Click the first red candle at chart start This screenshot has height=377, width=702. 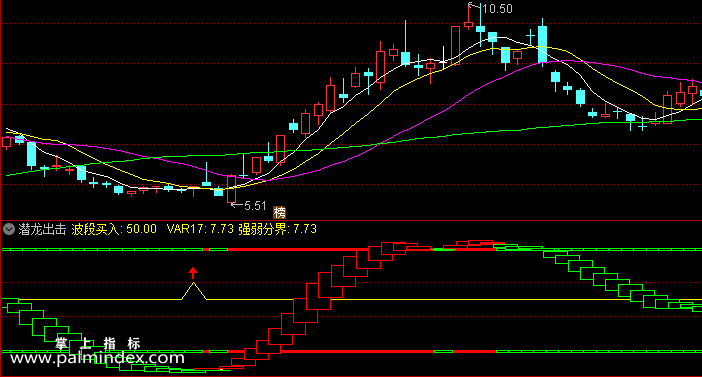[x=7, y=142]
